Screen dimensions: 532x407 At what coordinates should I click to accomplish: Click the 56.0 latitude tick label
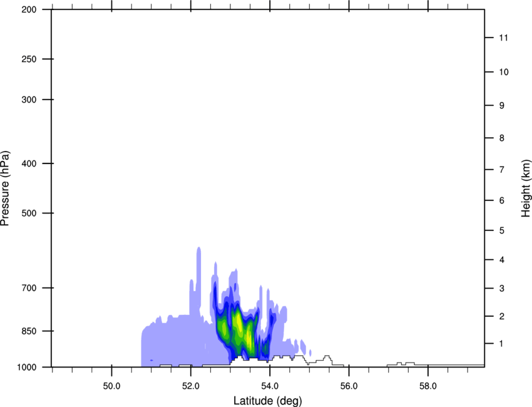tap(349, 386)
